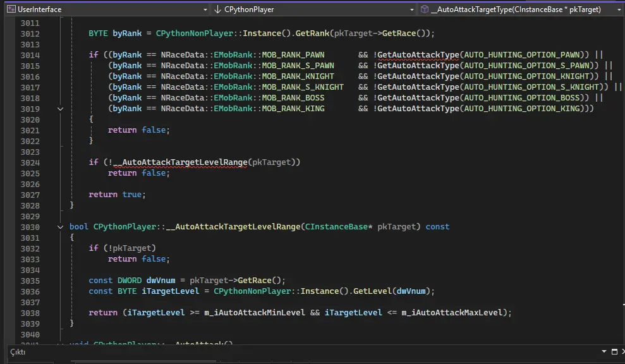Screen dimensions: 625x364
Task: Click AUTO_HUNTING_OPTION_KNIGHT argument on line 3016
Action: pyautogui.click(x=526, y=76)
